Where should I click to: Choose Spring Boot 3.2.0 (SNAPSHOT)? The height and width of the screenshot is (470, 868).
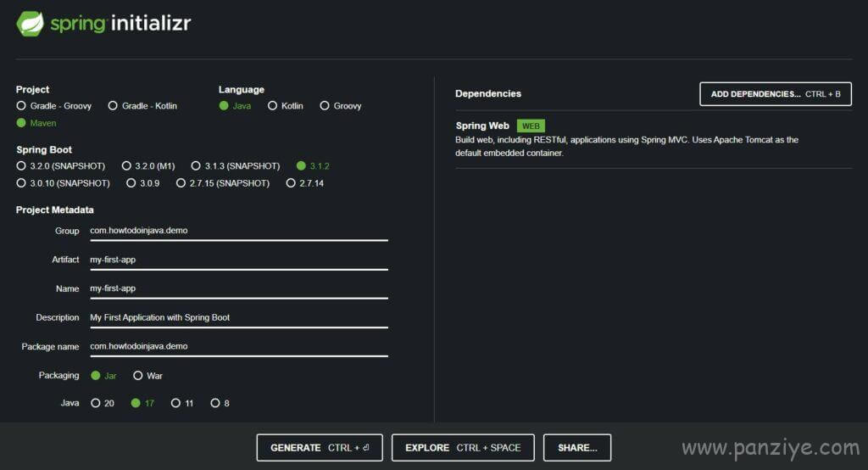61,165
